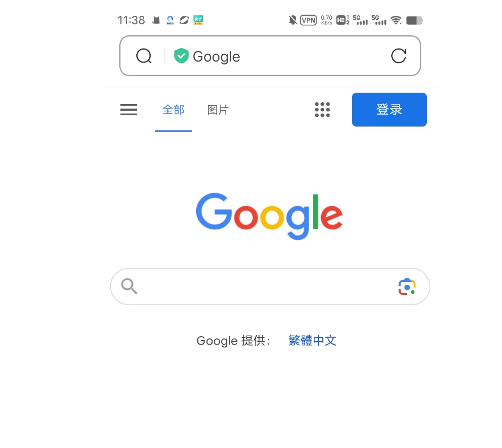Click the 登录 sign-in button
The width and height of the screenshot is (502, 448).
[390, 110]
